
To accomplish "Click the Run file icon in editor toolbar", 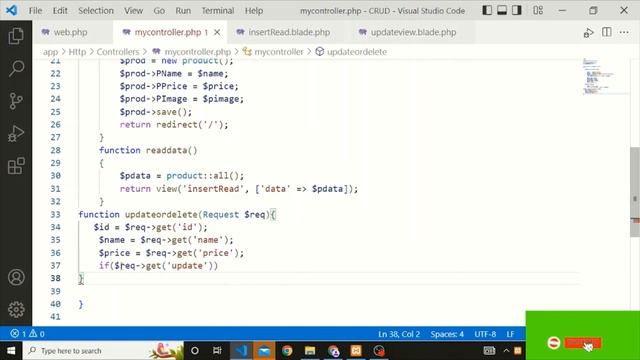I will pyautogui.click(x=588, y=32).
